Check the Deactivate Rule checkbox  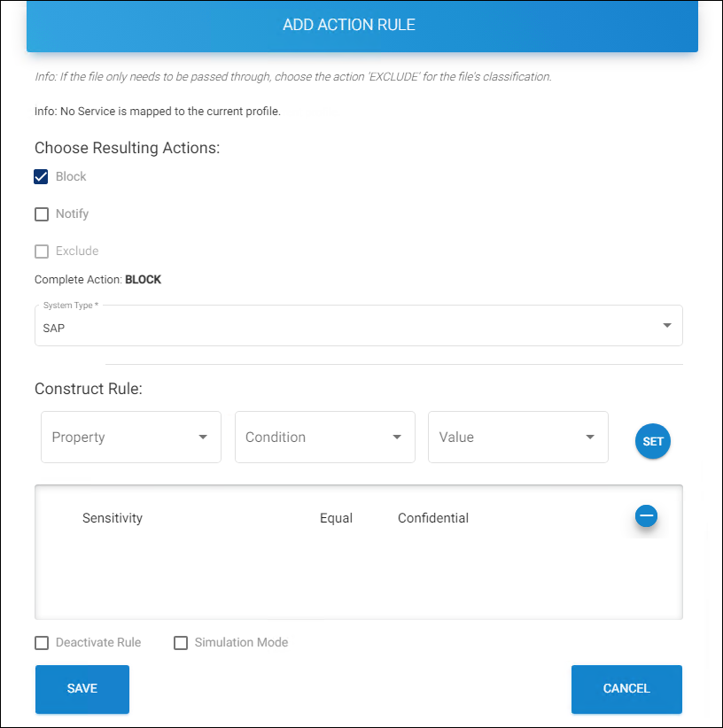click(x=42, y=643)
